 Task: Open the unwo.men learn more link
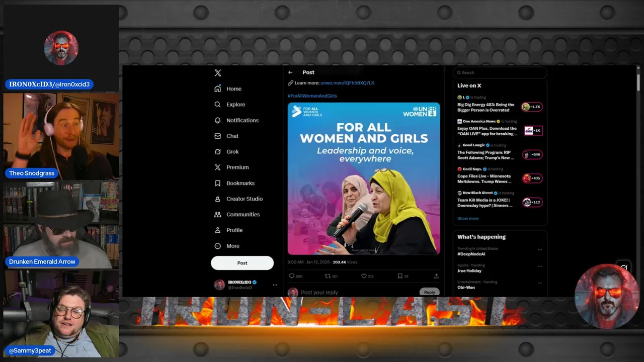click(x=347, y=83)
